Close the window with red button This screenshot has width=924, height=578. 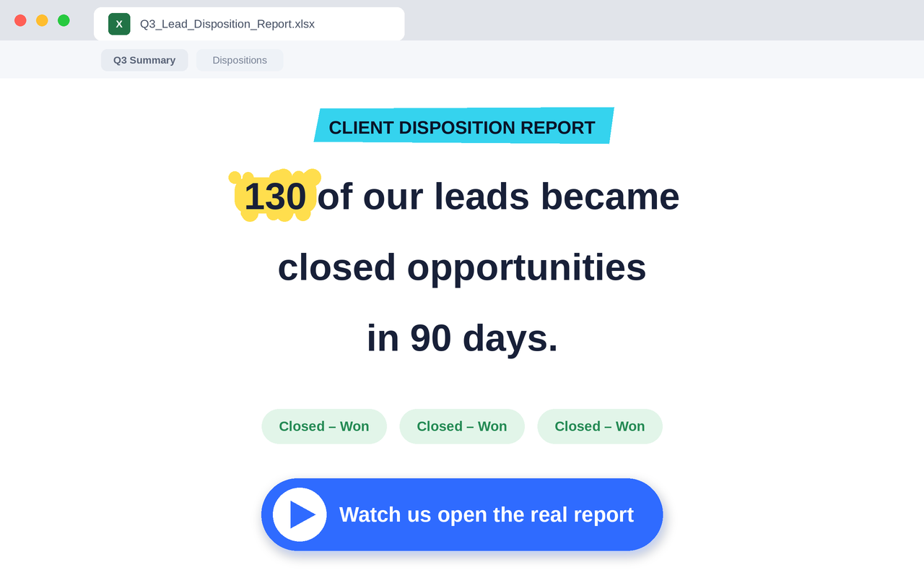point(20,20)
